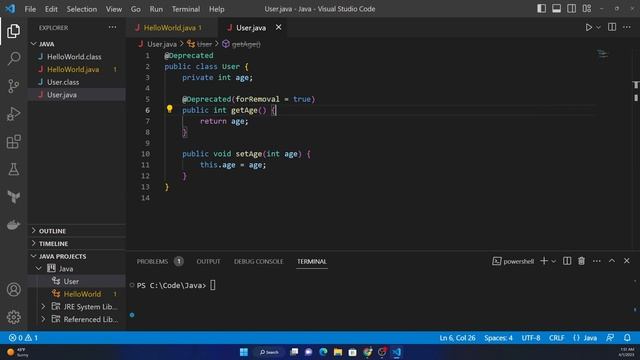Open the Terminal menu
The image size is (640, 360).
(186, 9)
